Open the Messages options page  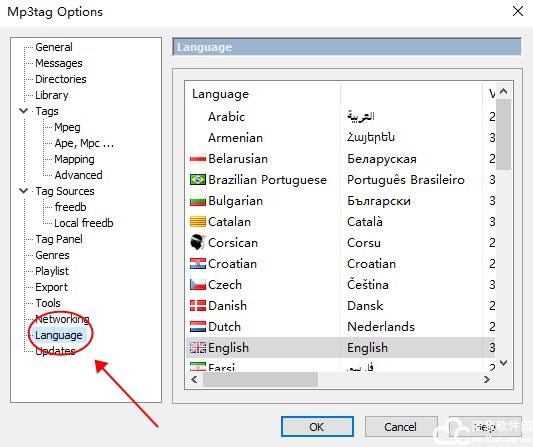(58, 63)
